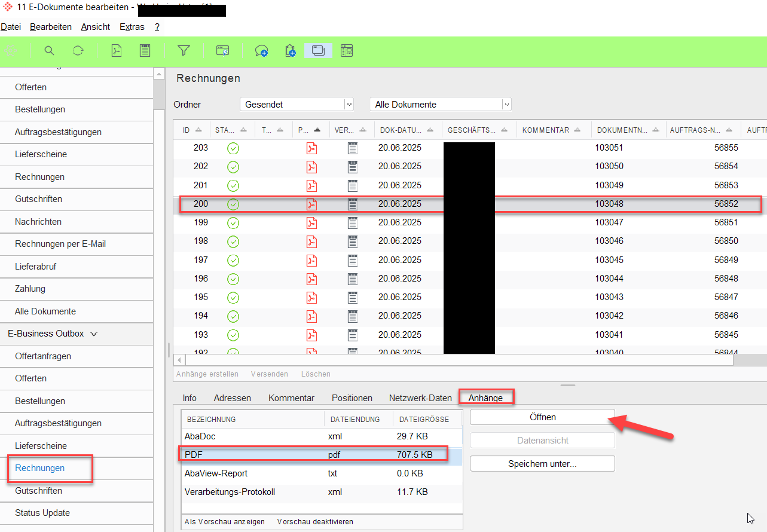Click the red PDF icon in row 203
767x532 pixels.
(x=311, y=148)
